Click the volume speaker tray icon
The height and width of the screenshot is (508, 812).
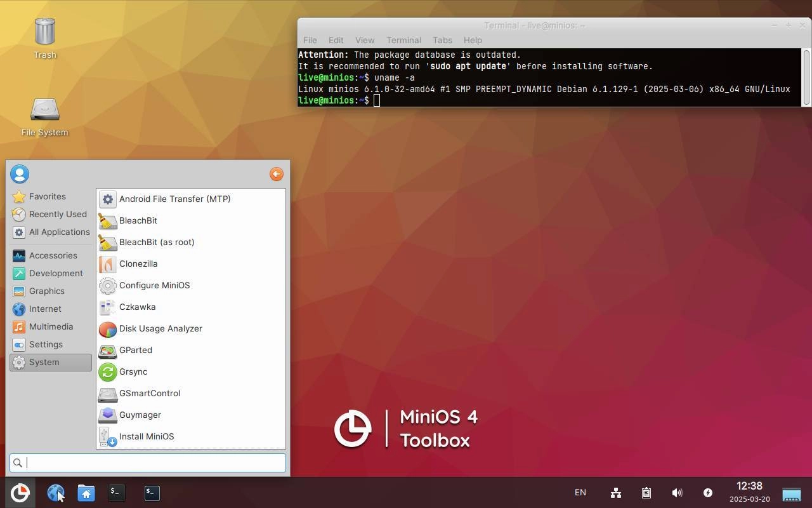point(677,493)
